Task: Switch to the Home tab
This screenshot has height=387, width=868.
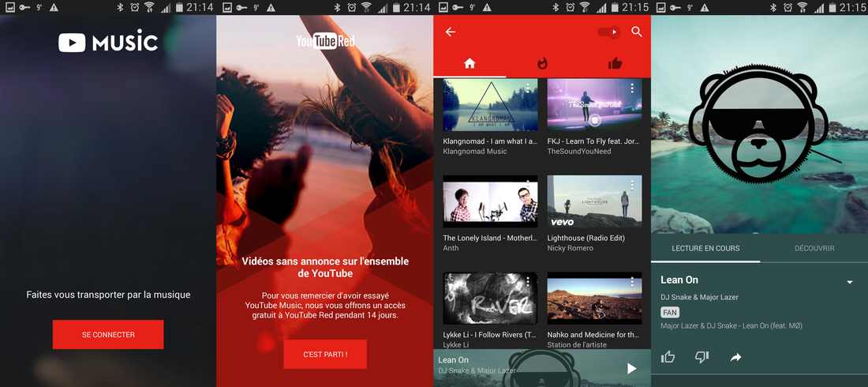Action: 470,63
